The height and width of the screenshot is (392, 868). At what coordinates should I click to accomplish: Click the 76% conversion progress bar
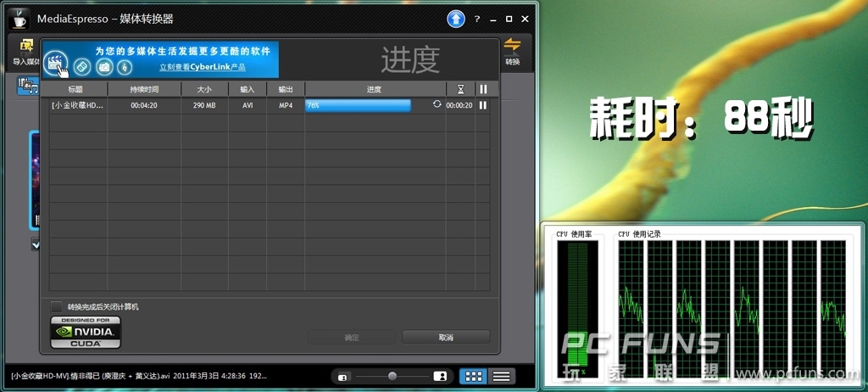click(x=358, y=105)
